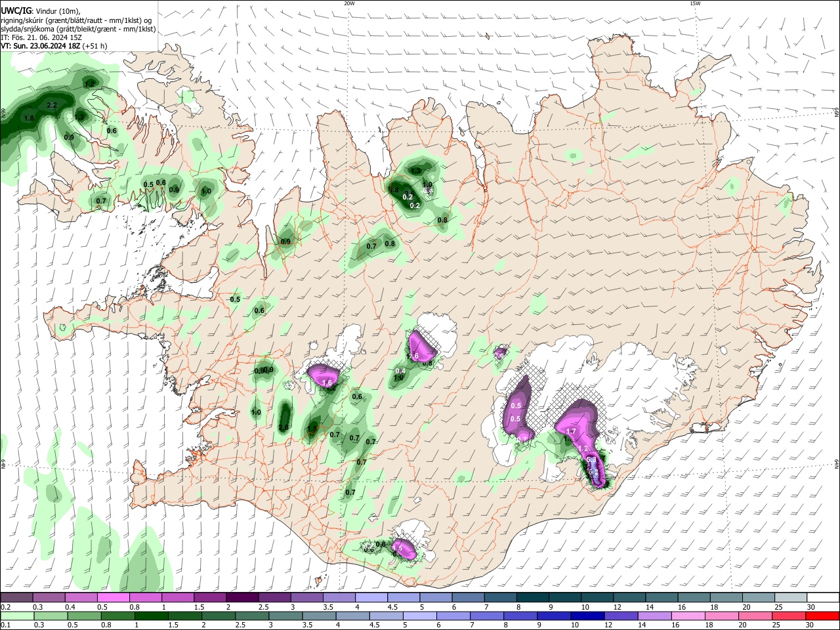Pick the dusky mauve snow swatch labeled 0.2

pos(16,598)
